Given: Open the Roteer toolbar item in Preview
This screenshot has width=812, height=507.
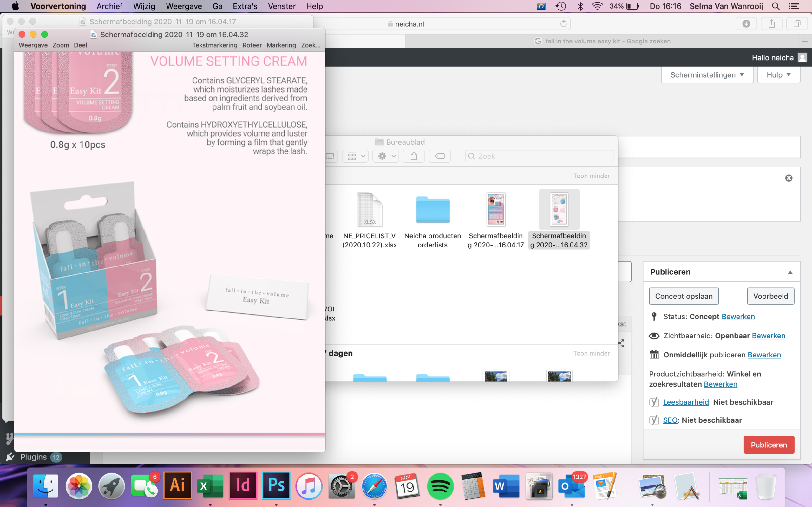Looking at the screenshot, I should [252, 45].
